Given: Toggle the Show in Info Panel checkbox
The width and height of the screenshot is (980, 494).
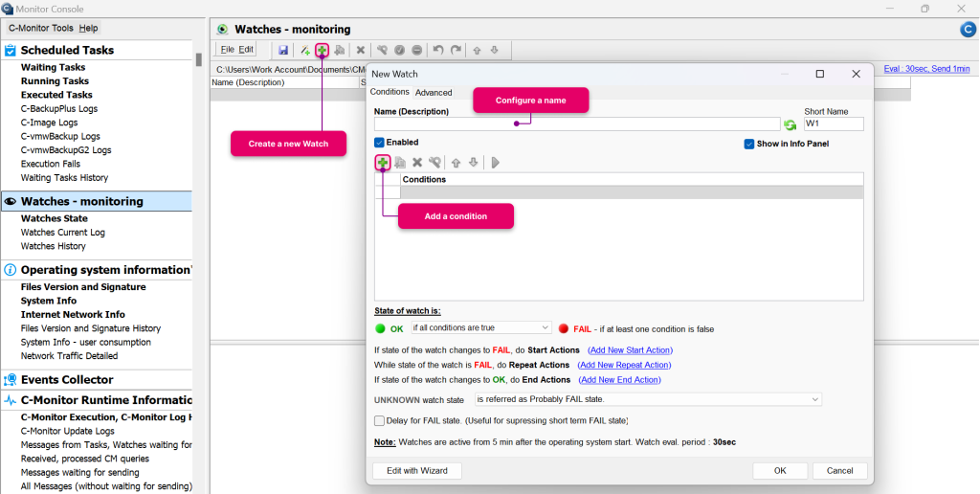Looking at the screenshot, I should tap(748, 144).
